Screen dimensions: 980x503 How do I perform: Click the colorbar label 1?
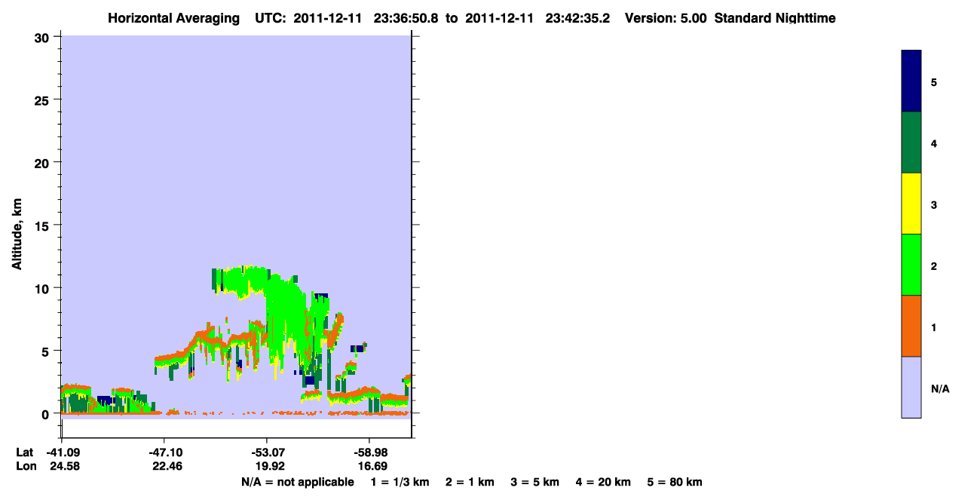click(934, 327)
